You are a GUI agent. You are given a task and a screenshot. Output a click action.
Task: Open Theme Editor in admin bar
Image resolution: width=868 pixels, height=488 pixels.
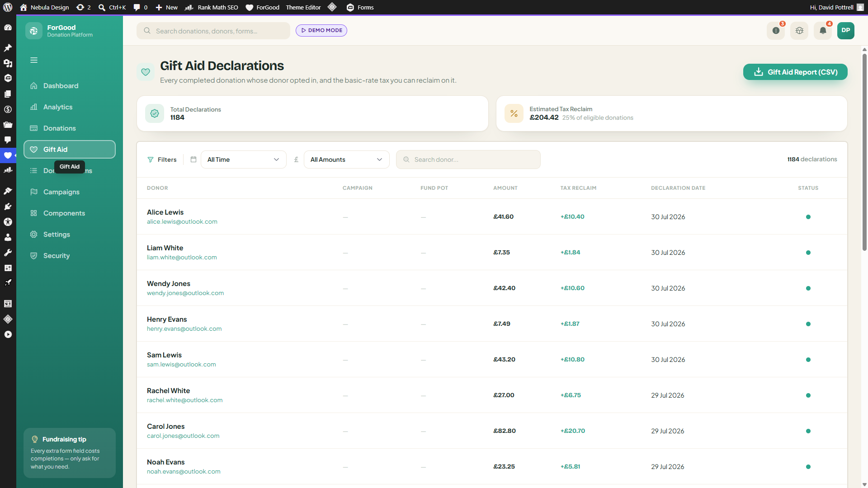click(303, 7)
